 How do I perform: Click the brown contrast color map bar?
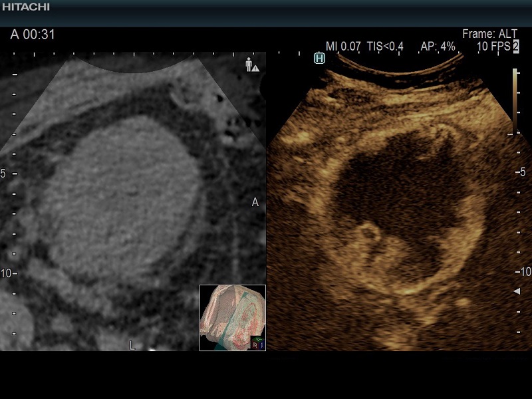coord(515,100)
